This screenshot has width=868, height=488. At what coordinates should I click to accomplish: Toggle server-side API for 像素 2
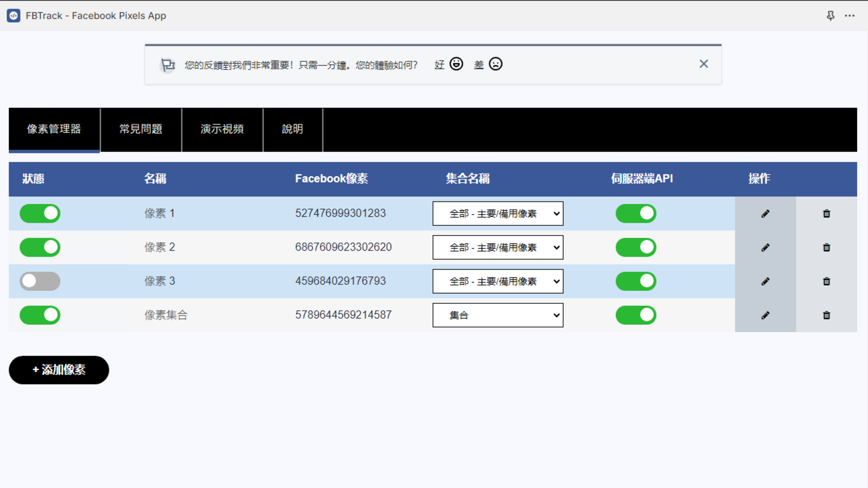(636, 247)
